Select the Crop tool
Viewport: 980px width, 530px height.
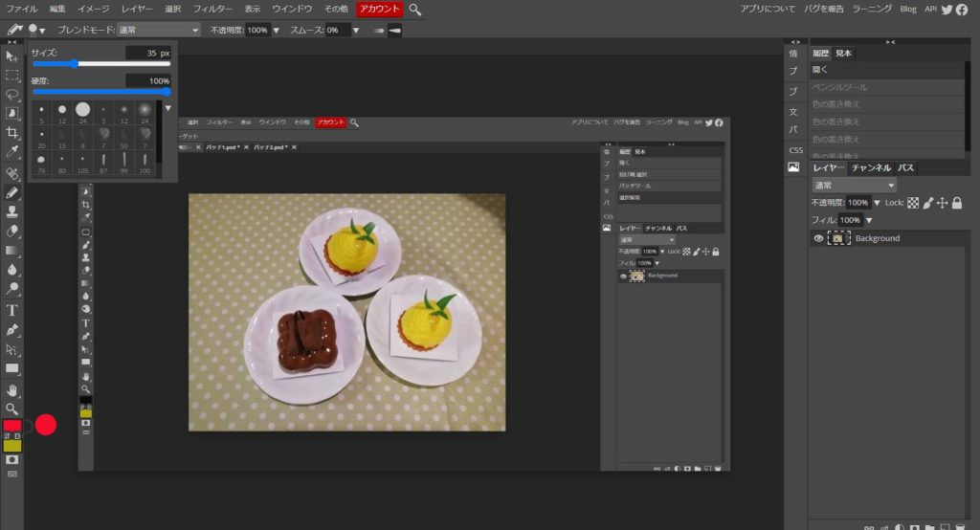click(12, 133)
